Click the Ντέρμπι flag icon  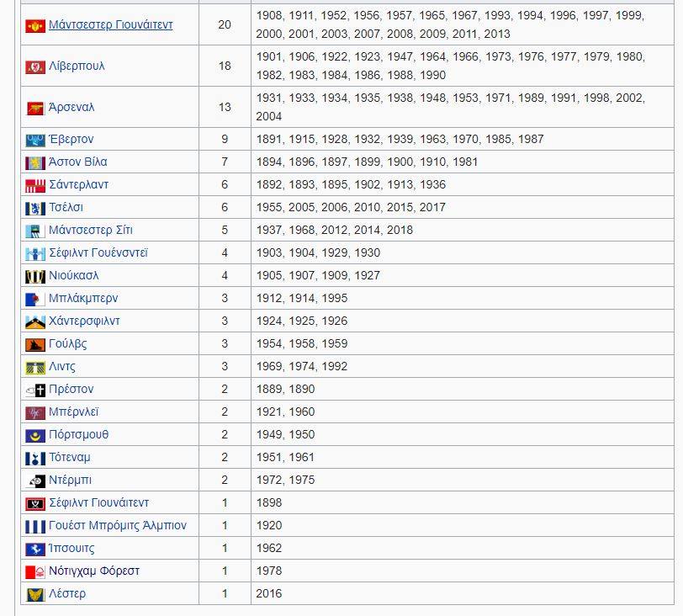[x=35, y=481]
